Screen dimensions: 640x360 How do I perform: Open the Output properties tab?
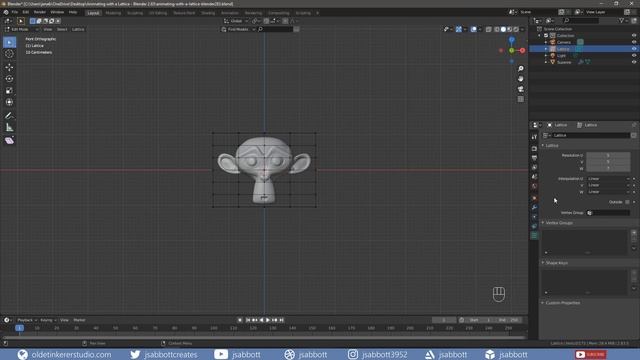point(534,158)
